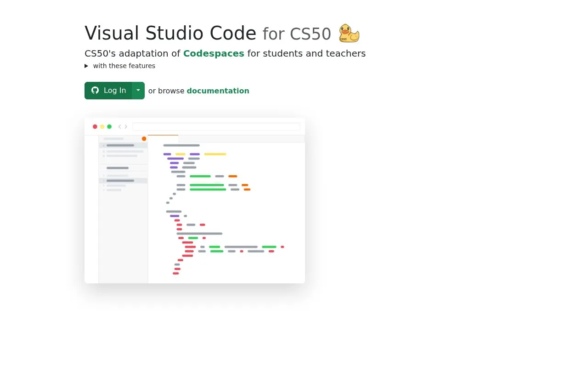Image resolution: width=588 pixels, height=368 pixels.
Task: Open the documentation link
Action: pyautogui.click(x=218, y=91)
